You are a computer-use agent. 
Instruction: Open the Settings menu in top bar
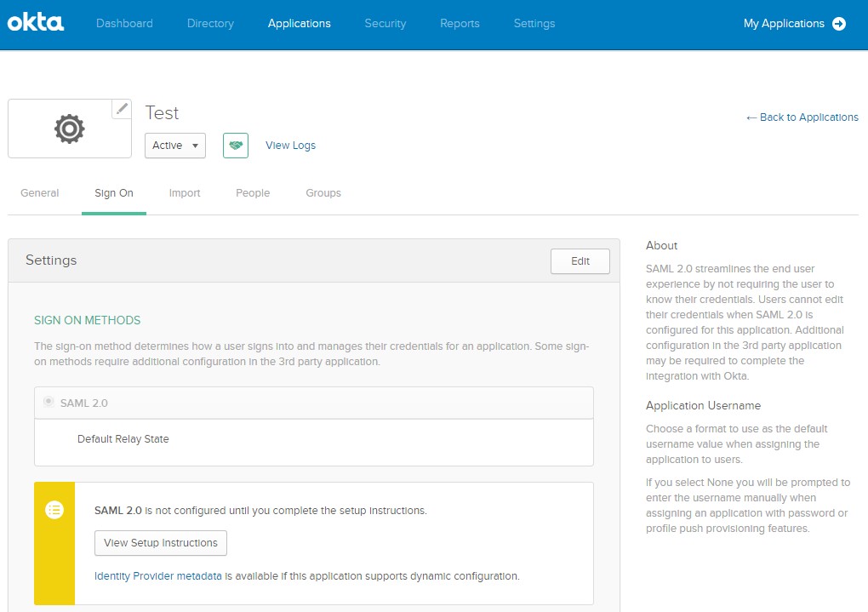pos(534,23)
